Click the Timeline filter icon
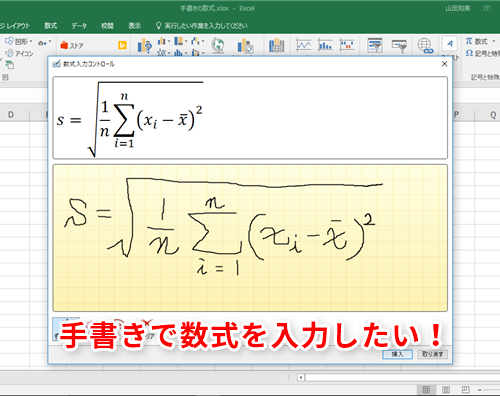 coord(399,46)
